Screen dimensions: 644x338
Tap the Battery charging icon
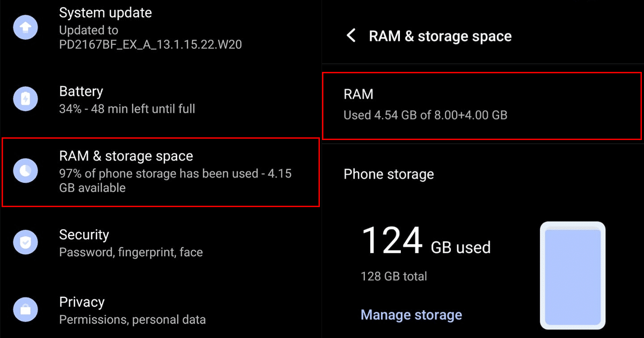coord(26,99)
